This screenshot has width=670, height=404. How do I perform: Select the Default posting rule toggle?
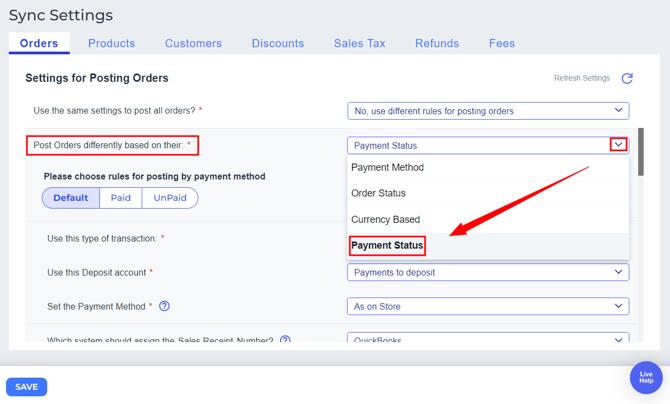click(x=70, y=198)
